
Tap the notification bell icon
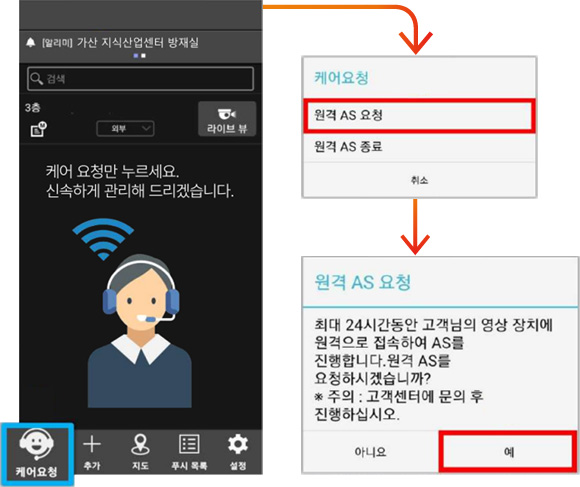click(31, 43)
